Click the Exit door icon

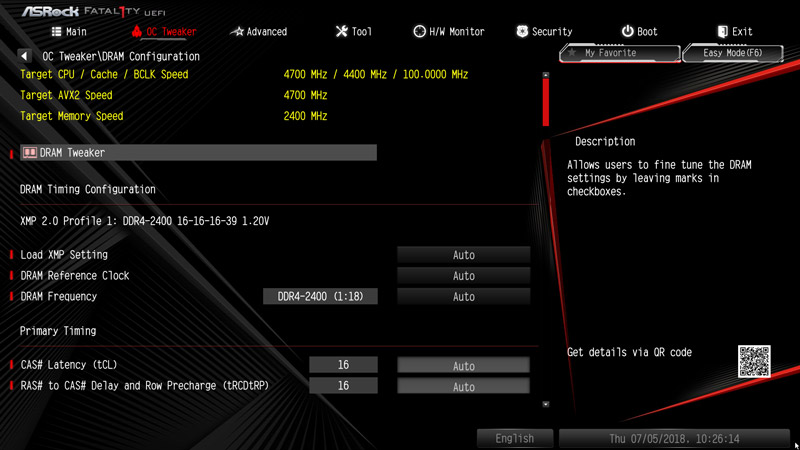[722, 32]
